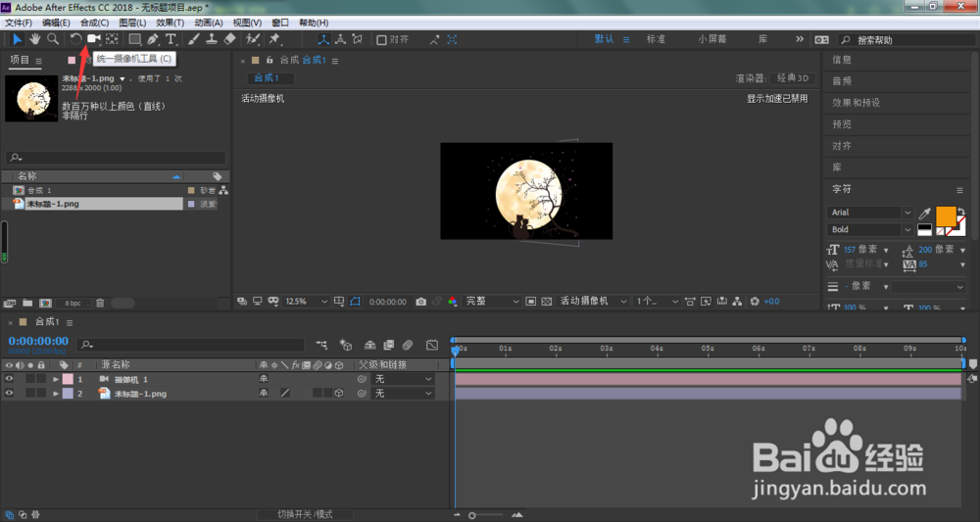The image size is (980, 522).
Task: Select the Puppet Pin tool
Action: [274, 39]
